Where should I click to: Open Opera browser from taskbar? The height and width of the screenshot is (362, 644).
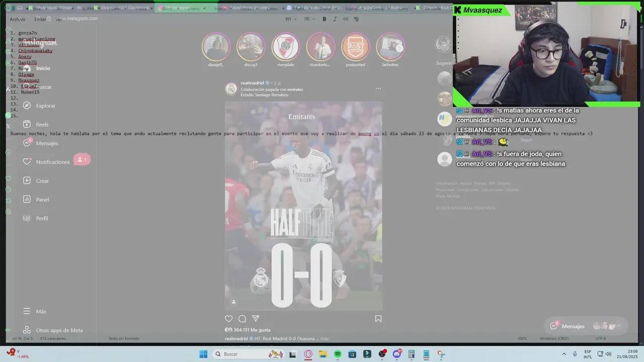click(308, 354)
